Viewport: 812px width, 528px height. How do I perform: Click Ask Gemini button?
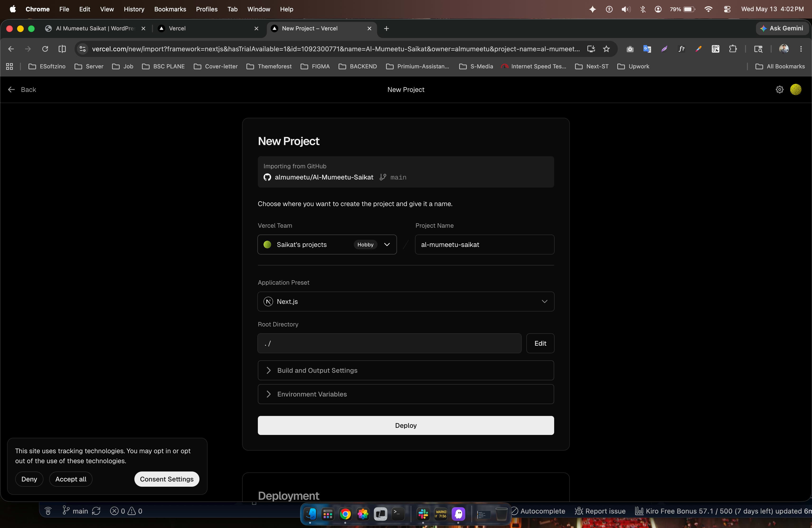(x=782, y=28)
